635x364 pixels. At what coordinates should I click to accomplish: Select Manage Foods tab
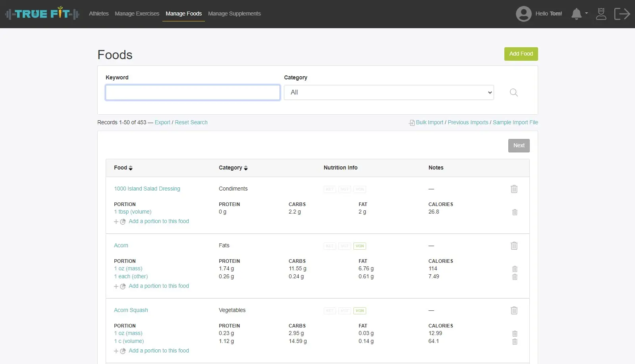click(x=183, y=13)
